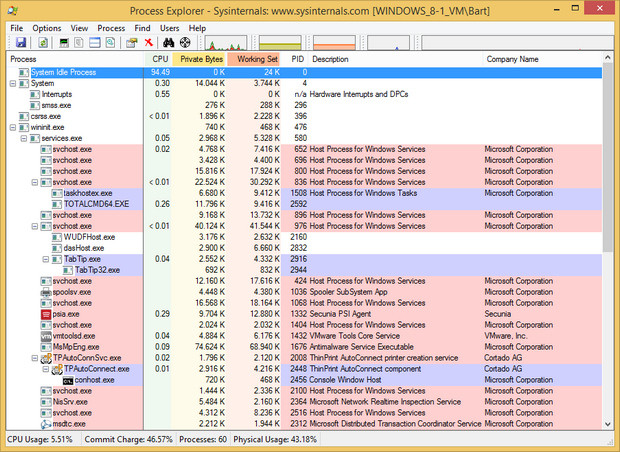
Task: Sort by the Process column header
Action: (75, 59)
